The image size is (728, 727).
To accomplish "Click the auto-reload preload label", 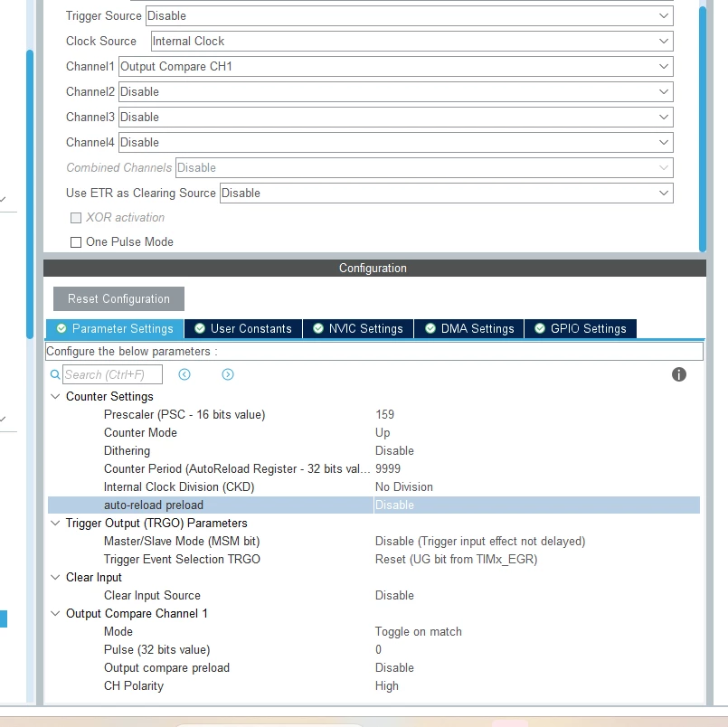I will click(x=154, y=505).
